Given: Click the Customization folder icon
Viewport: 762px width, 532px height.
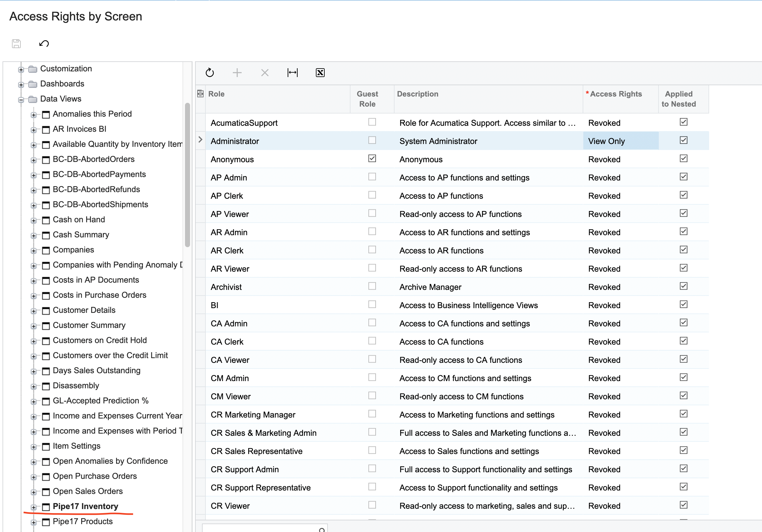Looking at the screenshot, I should tap(32, 69).
